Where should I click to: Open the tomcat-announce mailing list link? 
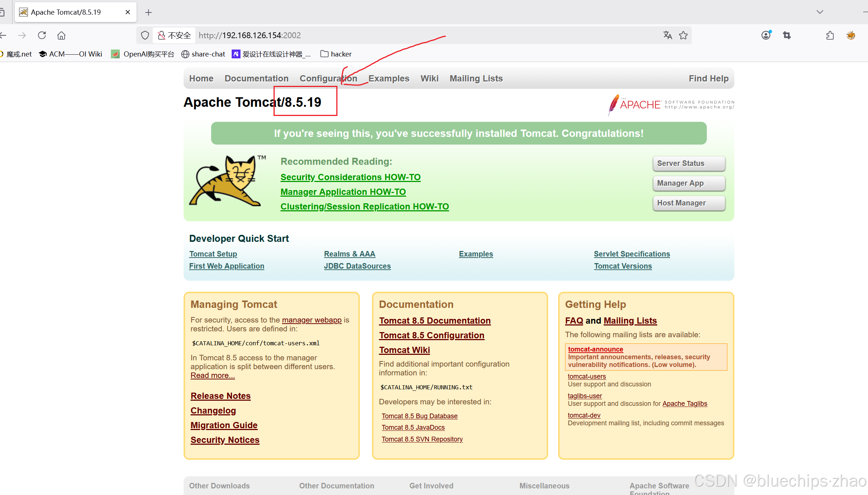[595, 349]
